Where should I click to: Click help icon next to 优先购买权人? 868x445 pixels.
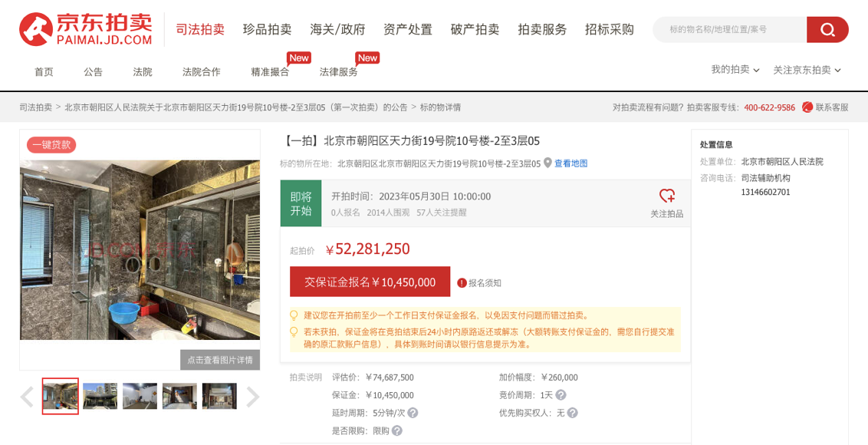pyautogui.click(x=572, y=413)
